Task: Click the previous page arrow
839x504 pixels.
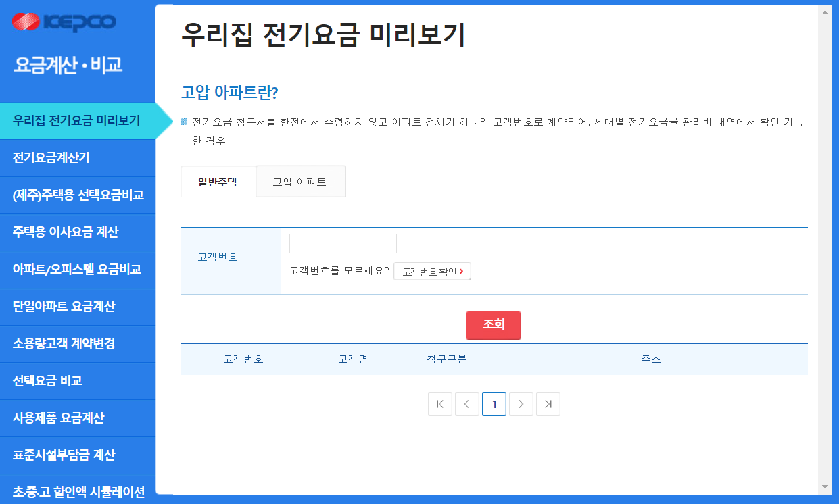Action: pyautogui.click(x=466, y=403)
